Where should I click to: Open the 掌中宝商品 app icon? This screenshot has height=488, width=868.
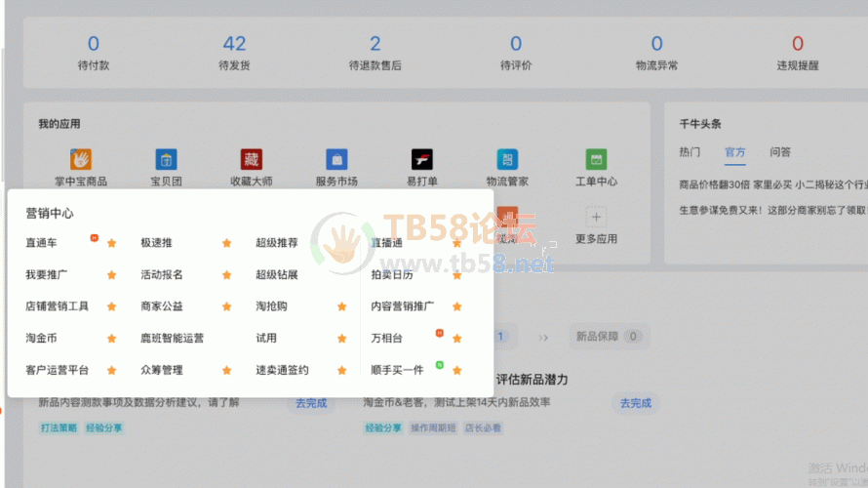[x=81, y=159]
